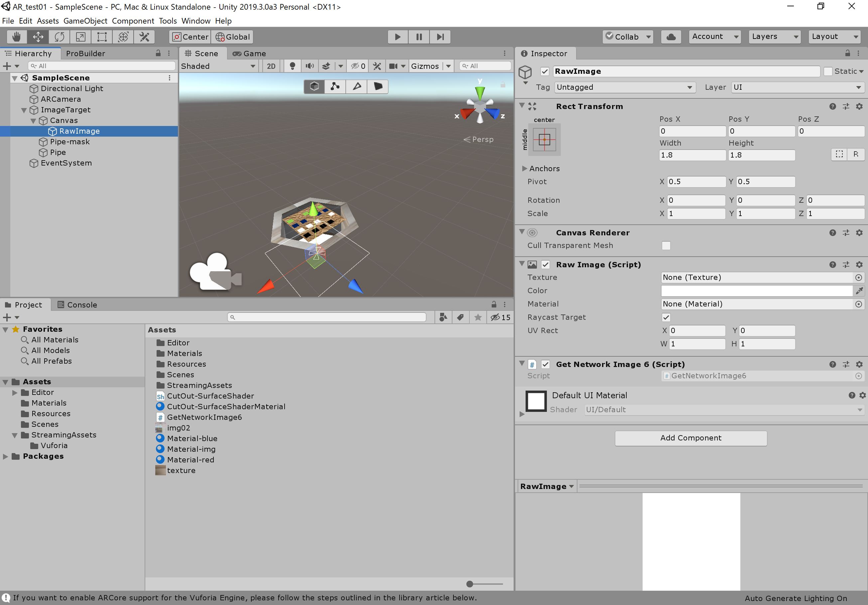
Task: Enable Cull Transparent Mesh checkbox
Action: click(666, 245)
